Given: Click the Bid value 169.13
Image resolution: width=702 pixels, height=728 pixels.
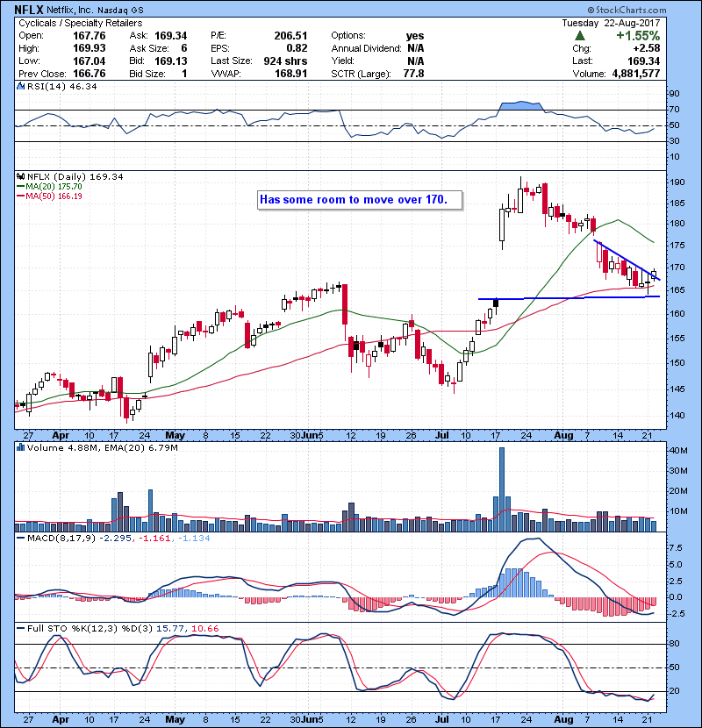Looking at the screenshot, I should [x=170, y=61].
